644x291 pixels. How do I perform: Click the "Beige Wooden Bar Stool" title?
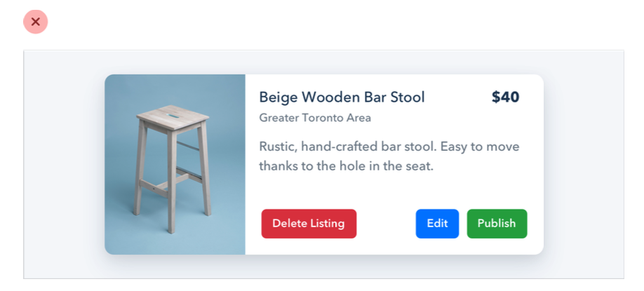click(342, 97)
